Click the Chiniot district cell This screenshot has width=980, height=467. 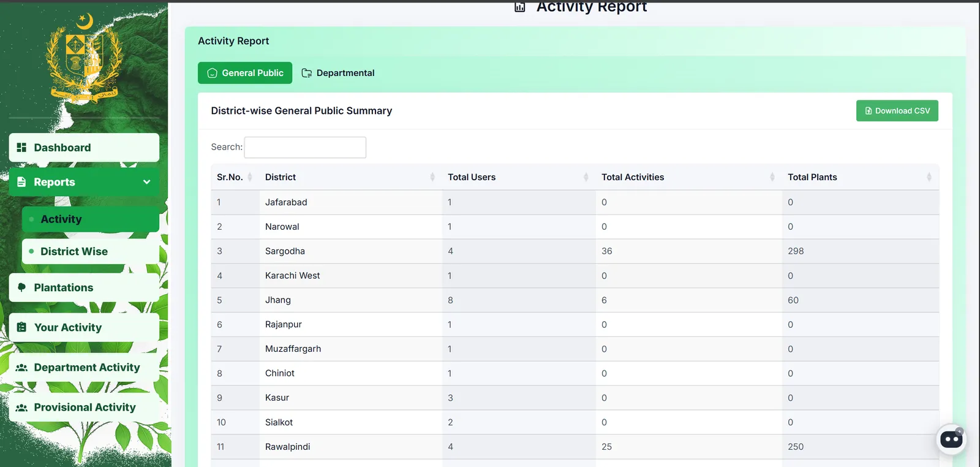[350, 373]
